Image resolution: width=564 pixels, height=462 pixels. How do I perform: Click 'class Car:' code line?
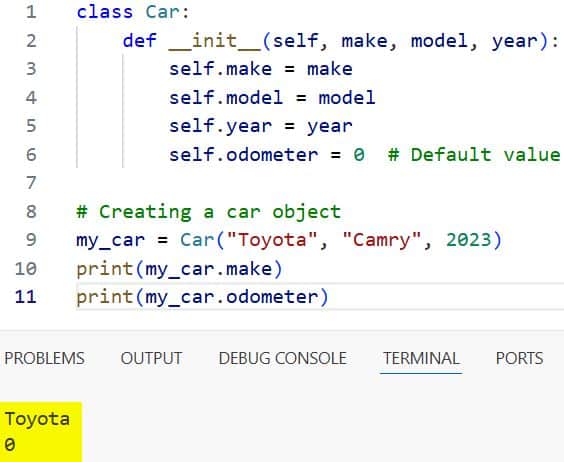[133, 12]
